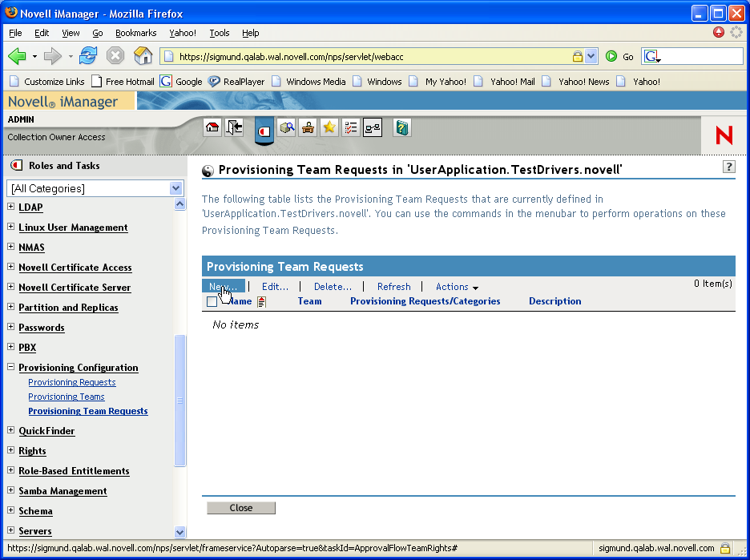
Task: Expand the Partition and Replicas category
Action: point(11,307)
